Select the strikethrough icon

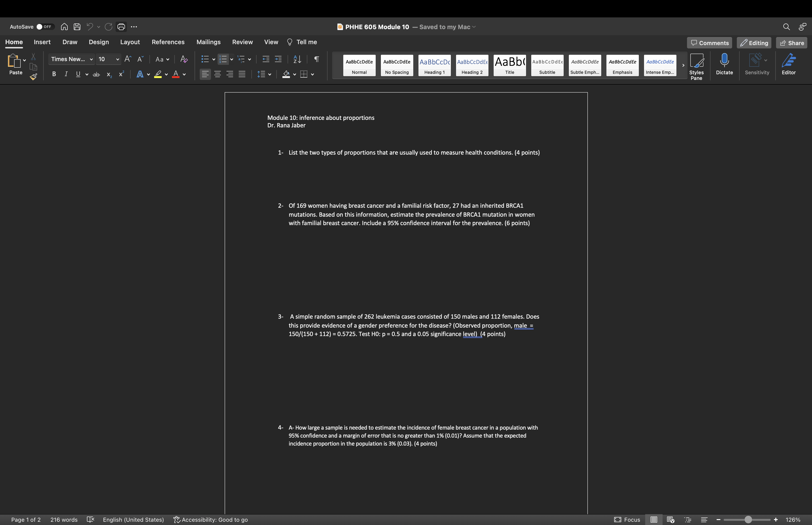point(97,74)
